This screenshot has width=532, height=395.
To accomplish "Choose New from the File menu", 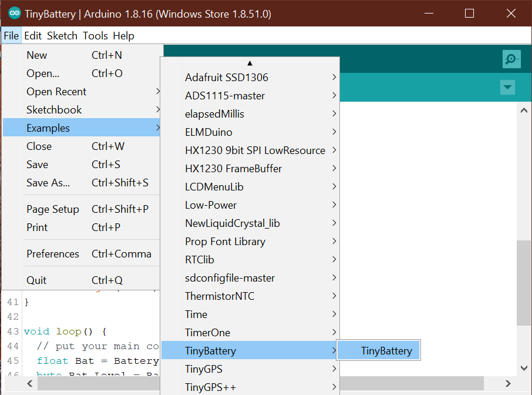I will [x=82, y=55].
